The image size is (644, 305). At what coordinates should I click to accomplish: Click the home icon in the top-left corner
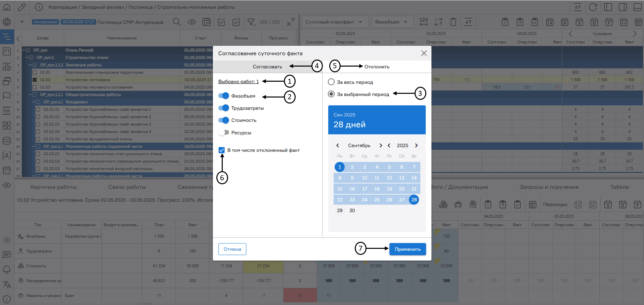coord(7,7)
